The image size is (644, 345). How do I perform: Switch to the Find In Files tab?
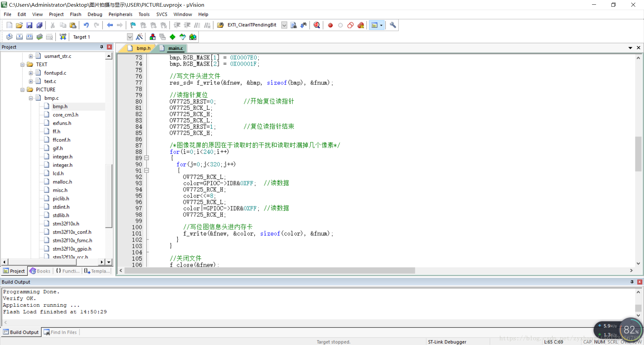[x=60, y=332]
